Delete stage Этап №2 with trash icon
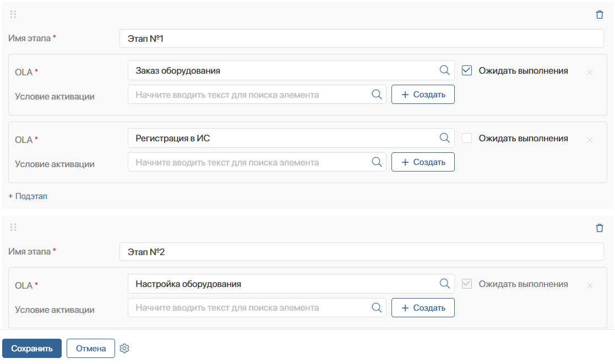 pos(600,228)
